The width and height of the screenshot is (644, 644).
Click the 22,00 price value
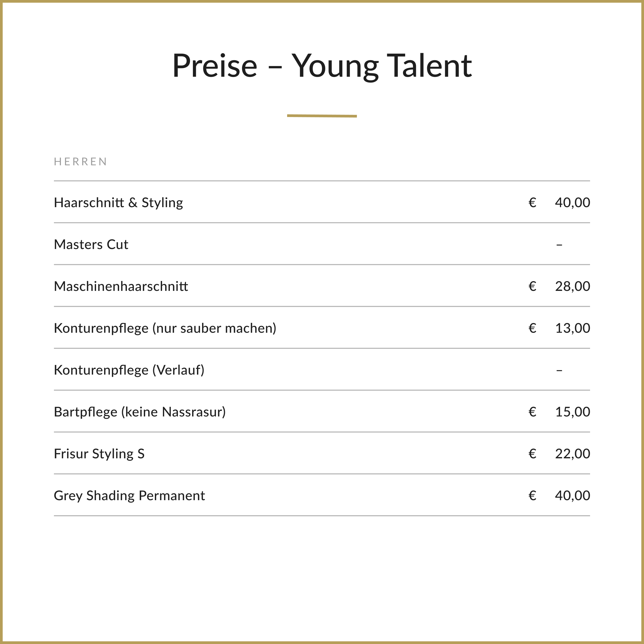pyautogui.click(x=572, y=454)
